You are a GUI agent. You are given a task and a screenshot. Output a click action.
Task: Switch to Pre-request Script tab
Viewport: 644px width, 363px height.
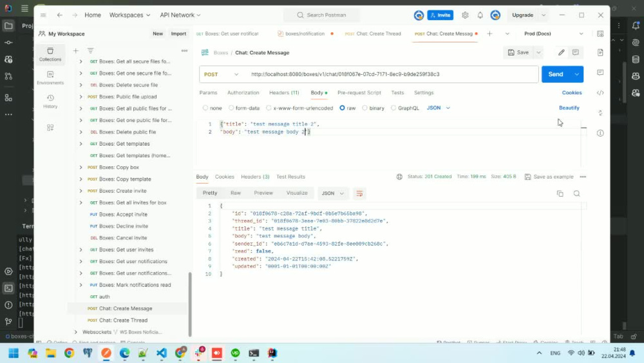click(359, 93)
